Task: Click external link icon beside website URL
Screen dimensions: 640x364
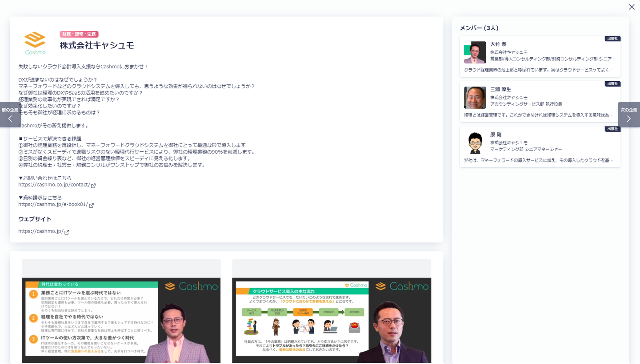Action: (67, 232)
